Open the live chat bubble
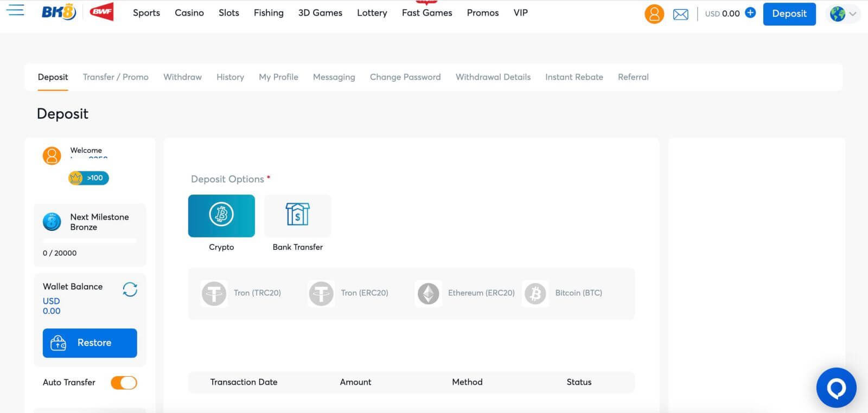Viewport: 868px width, 413px height. pyautogui.click(x=836, y=388)
